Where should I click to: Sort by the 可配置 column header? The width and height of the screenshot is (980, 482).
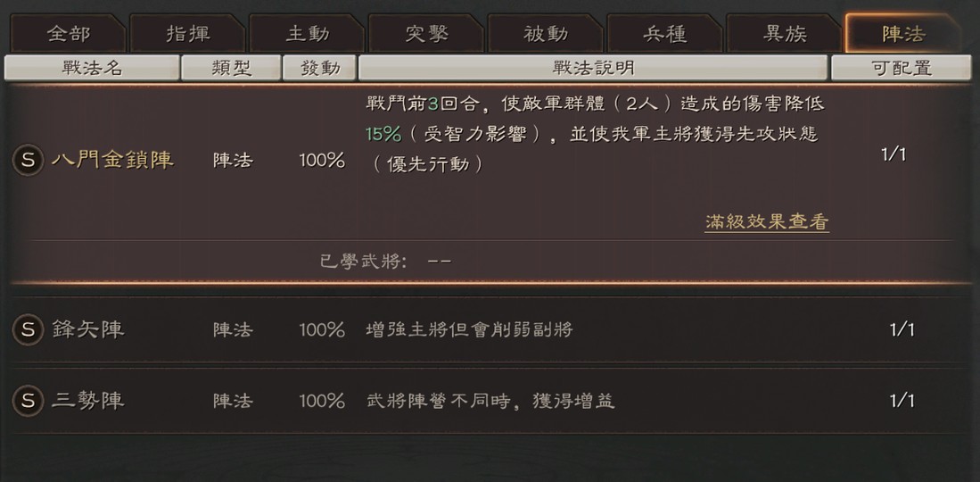point(901,68)
